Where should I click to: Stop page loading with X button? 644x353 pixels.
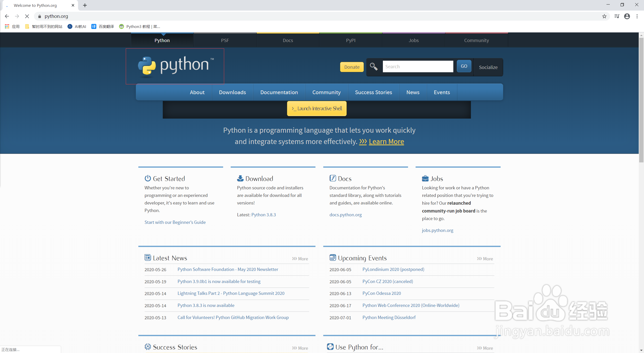[x=27, y=16]
